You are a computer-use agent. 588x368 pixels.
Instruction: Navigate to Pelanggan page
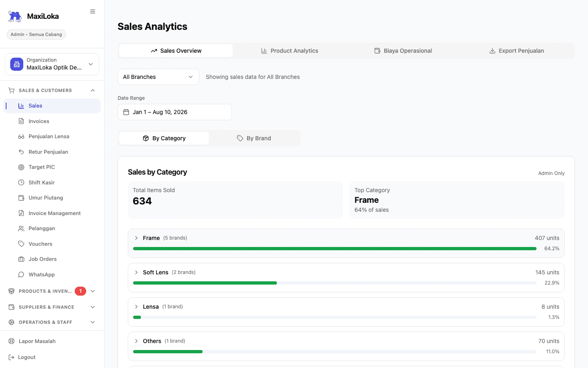point(52,229)
